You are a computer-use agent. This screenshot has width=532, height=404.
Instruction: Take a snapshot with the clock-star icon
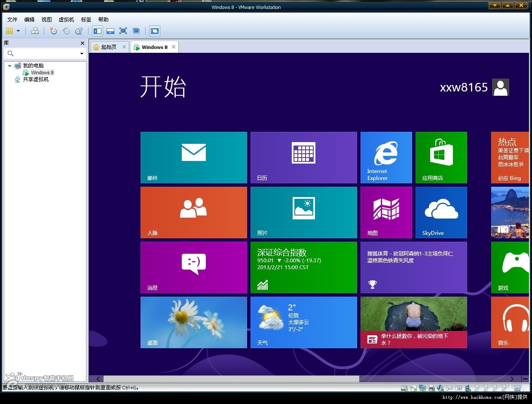pyautogui.click(x=53, y=31)
